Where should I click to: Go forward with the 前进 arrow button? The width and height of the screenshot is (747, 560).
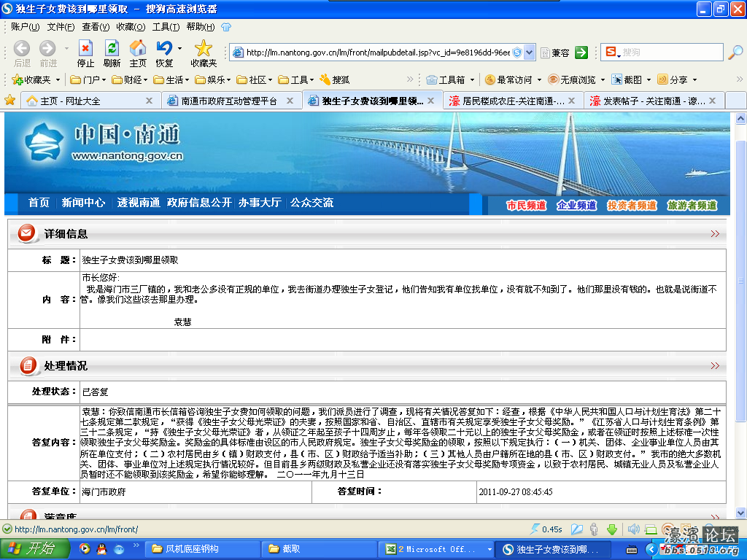pos(47,49)
